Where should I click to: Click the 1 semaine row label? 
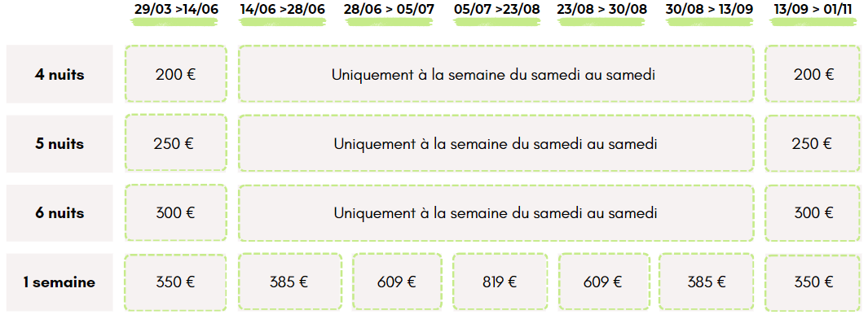(x=59, y=282)
